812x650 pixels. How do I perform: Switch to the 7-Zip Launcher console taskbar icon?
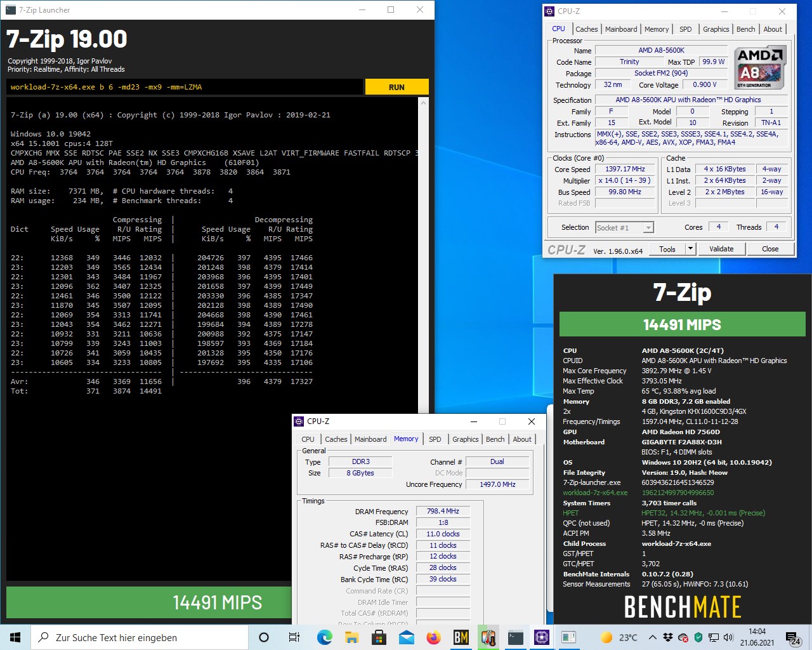516,637
